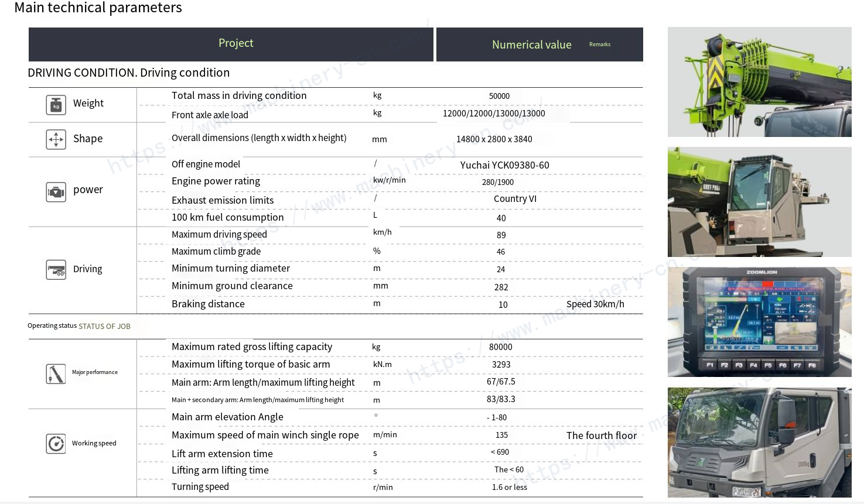
Task: Click the Project column header
Action: [235, 43]
